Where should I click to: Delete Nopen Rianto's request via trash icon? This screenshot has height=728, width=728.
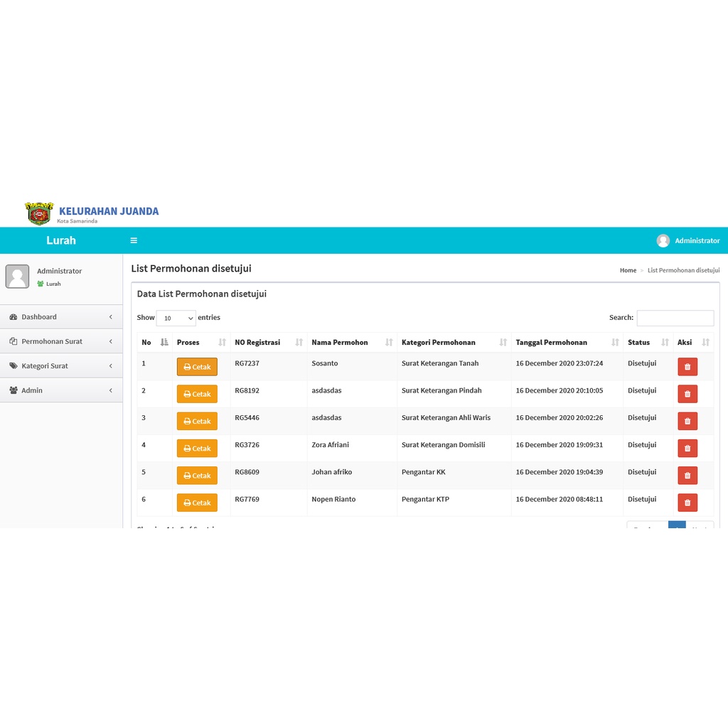pos(687,503)
